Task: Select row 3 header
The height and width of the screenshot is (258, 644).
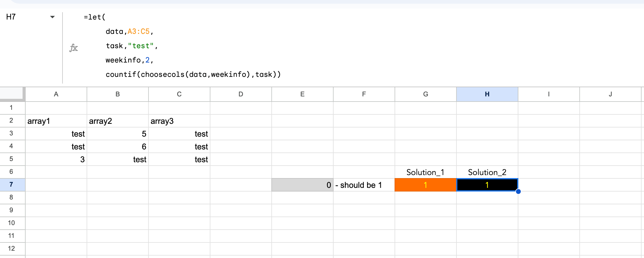Action: 11,133
